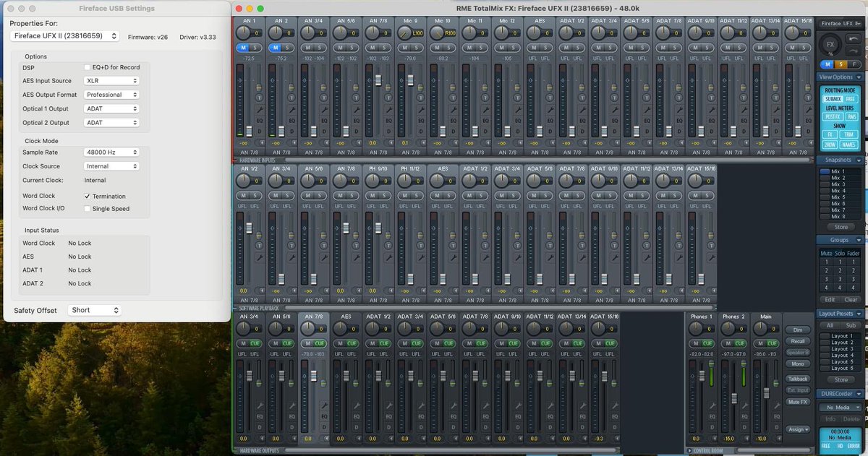Screen dimensions: 868x456
Task: Unmute AN 1 input channel
Action: coord(242,48)
